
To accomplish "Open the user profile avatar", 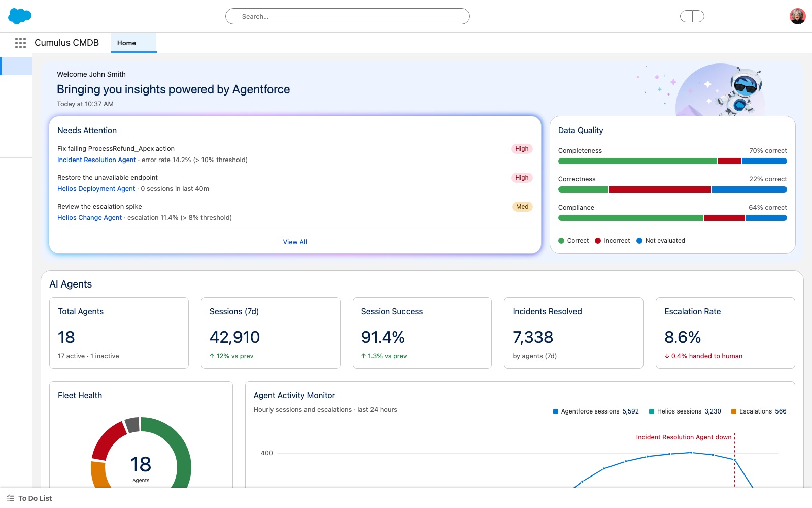I will 797,16.
